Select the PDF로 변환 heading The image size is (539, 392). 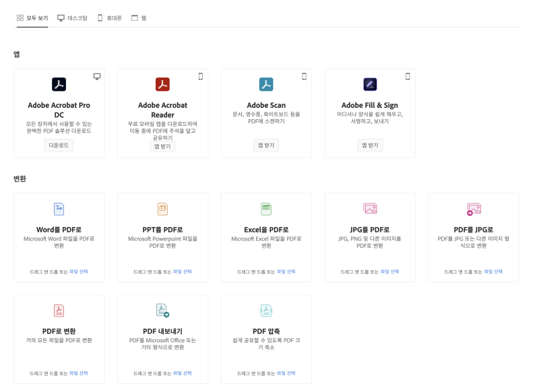[x=59, y=331]
